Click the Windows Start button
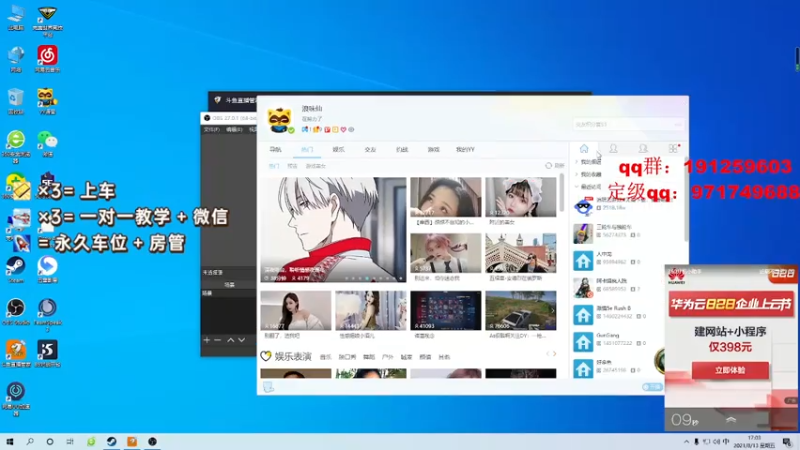The height and width of the screenshot is (450, 800). [x=10, y=441]
